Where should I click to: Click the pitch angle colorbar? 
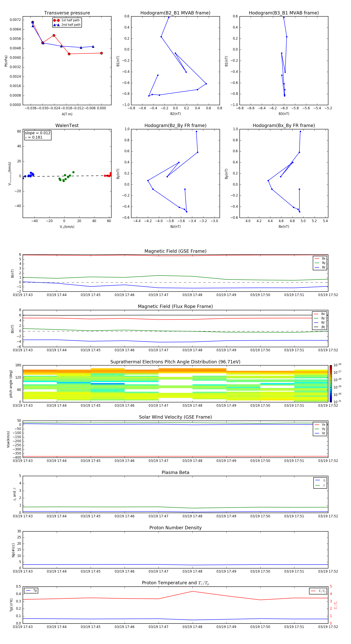click(x=331, y=384)
